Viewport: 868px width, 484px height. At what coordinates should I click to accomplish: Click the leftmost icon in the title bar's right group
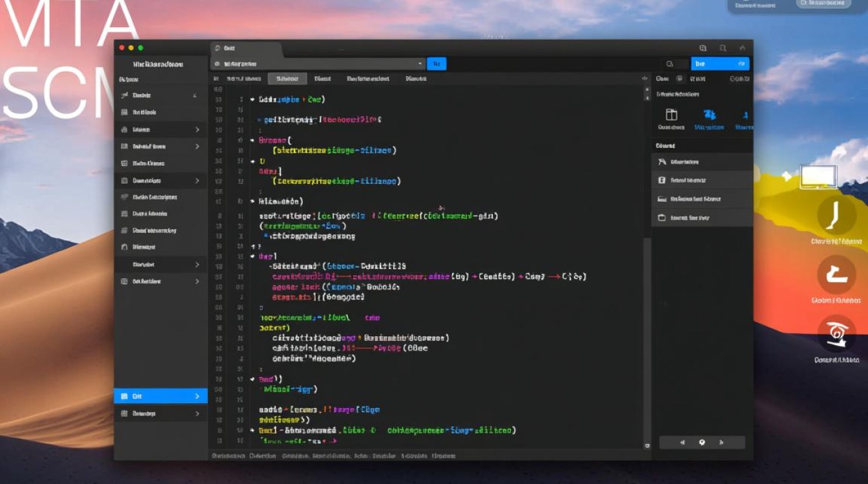coord(703,48)
